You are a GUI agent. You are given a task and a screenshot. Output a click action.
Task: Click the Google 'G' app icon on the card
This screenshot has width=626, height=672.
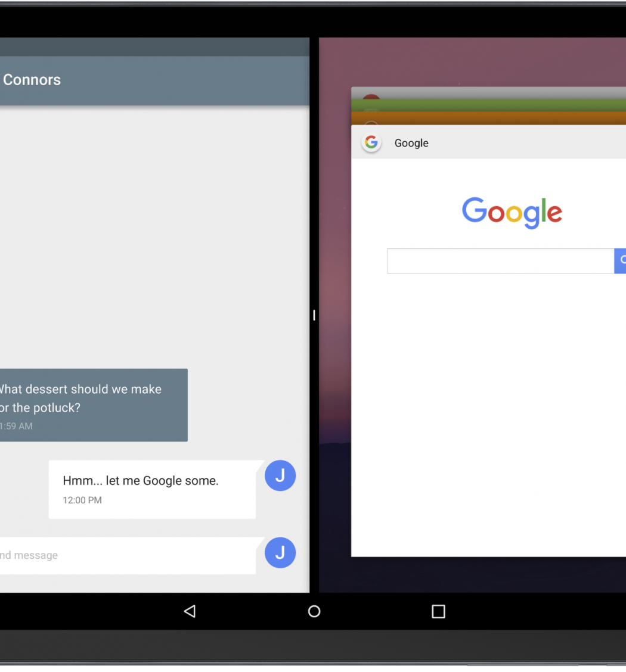[371, 142]
